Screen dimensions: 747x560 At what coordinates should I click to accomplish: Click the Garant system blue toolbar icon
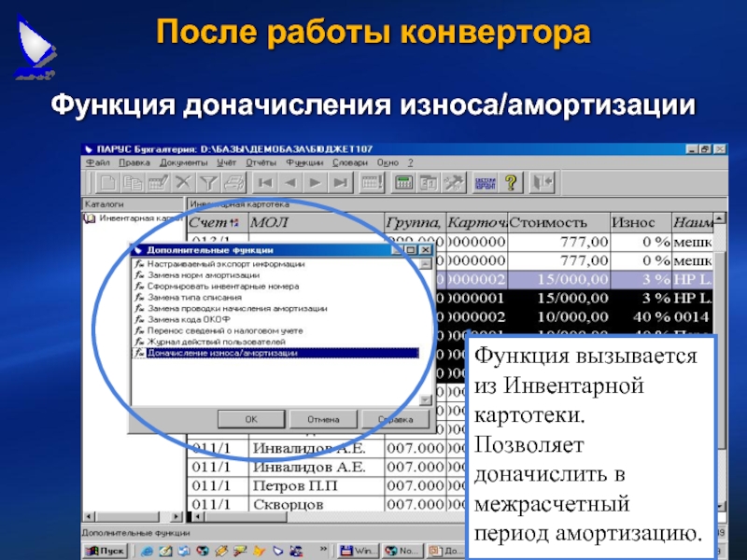486,182
